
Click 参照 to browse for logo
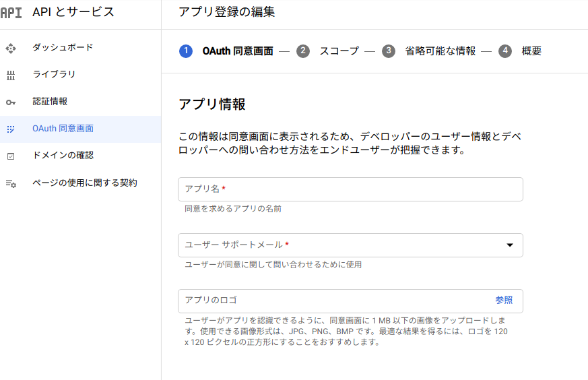[x=504, y=300]
